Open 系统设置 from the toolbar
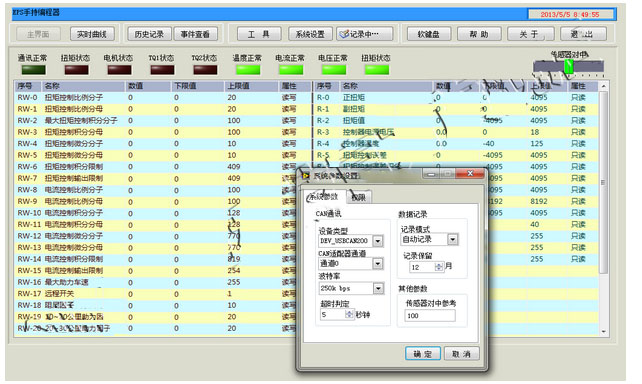Image resolution: width=642 pixels, height=384 pixels. point(310,34)
